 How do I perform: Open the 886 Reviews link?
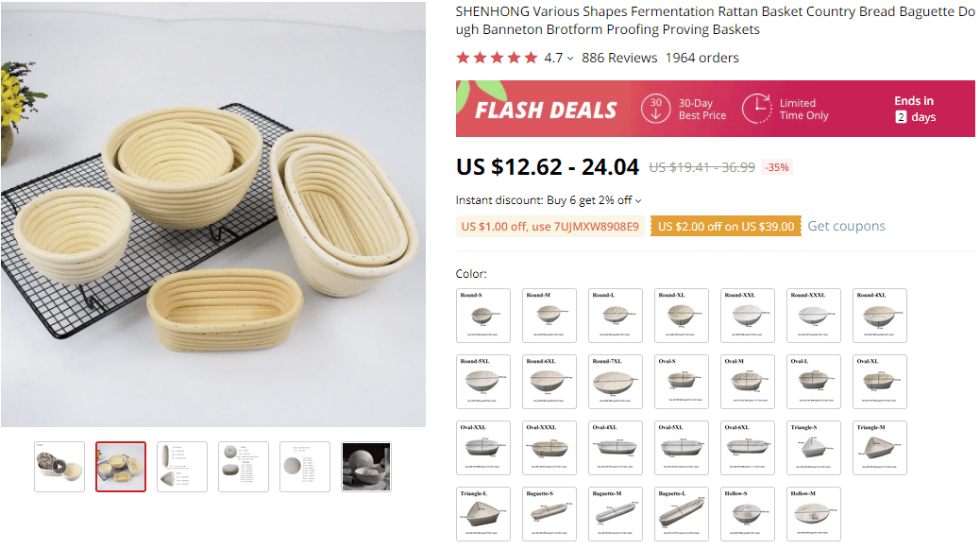click(x=619, y=58)
